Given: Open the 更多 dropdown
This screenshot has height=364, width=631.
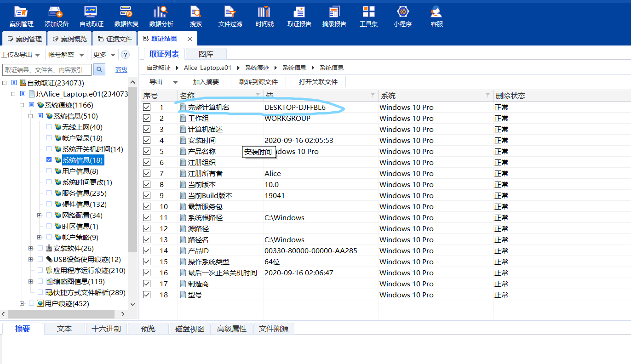Looking at the screenshot, I should pos(104,55).
